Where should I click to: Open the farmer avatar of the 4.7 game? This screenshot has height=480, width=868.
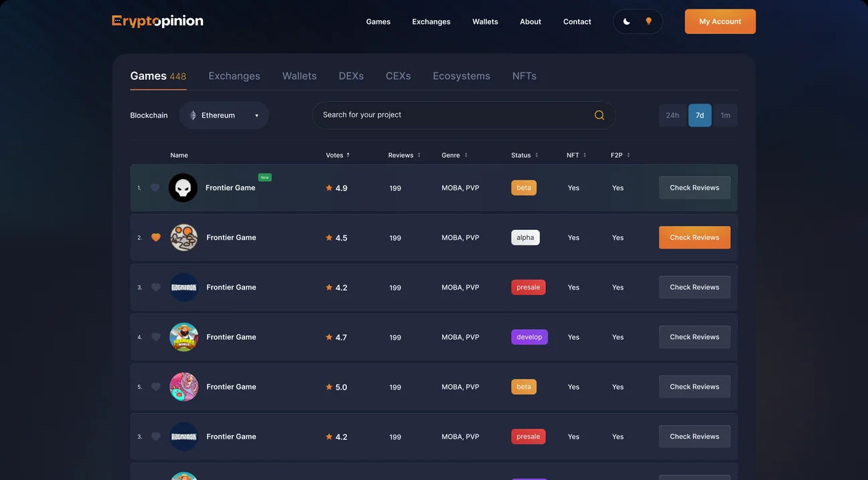tap(184, 337)
